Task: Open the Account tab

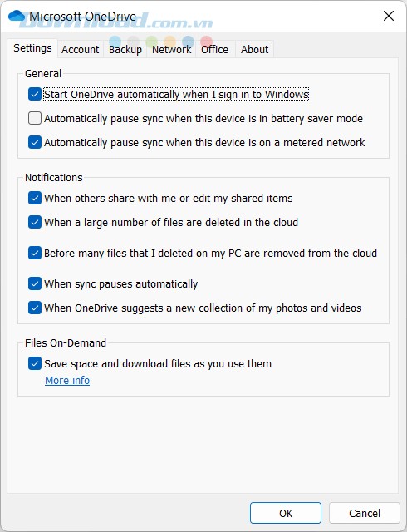Action: tap(80, 50)
